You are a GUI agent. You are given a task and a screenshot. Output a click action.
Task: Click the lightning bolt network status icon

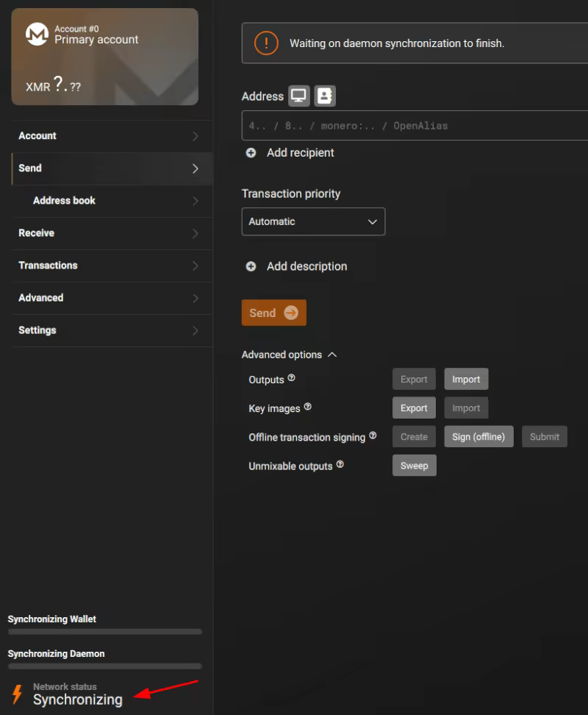click(x=17, y=694)
